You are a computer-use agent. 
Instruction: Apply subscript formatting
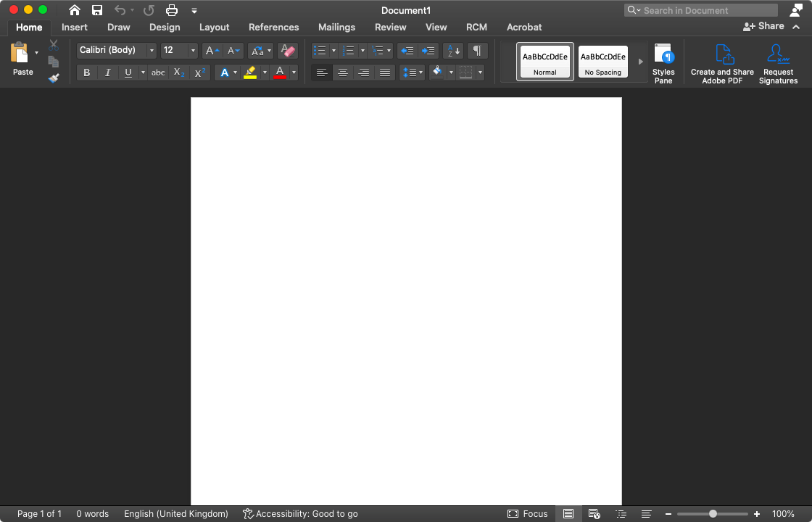(179, 73)
